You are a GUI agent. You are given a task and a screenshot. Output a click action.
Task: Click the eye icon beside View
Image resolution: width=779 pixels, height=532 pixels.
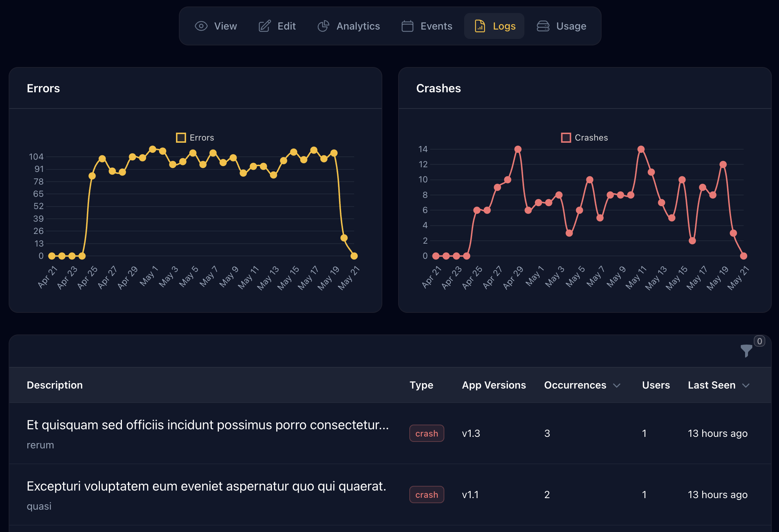coord(201,26)
